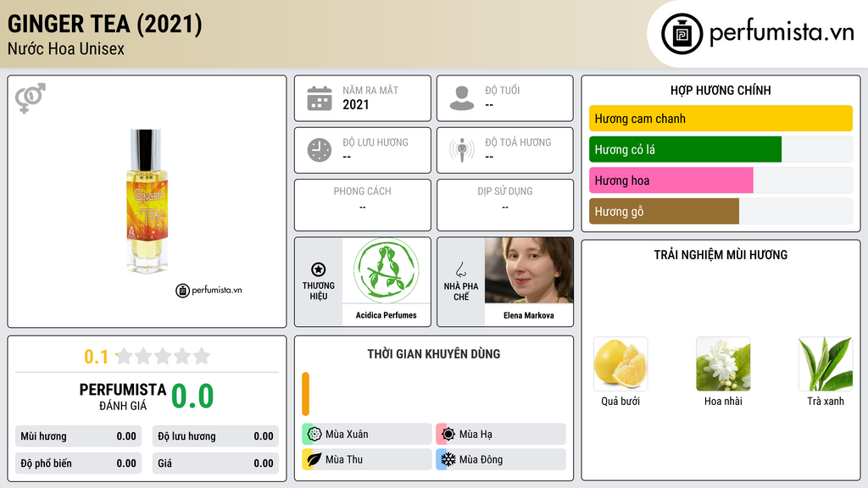Open the Ginger Tea bottle image
This screenshot has height=488, width=868.
146,202
